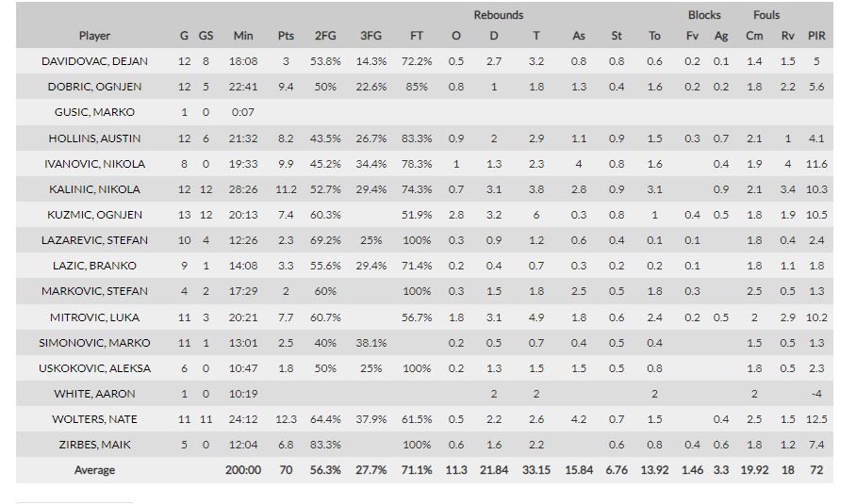
Task: Select player Austin Hollins
Action: (x=94, y=138)
